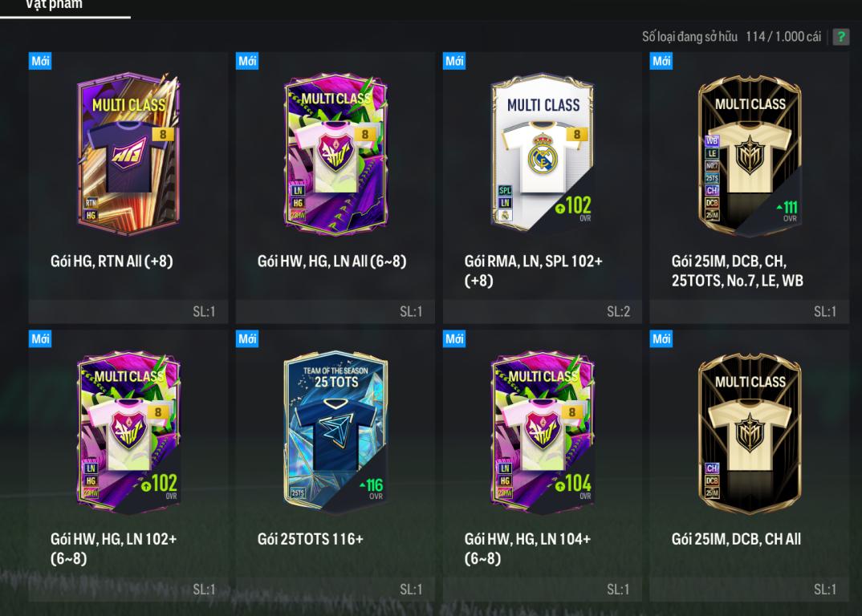Click the Mới badge on the Real Madrid pack
Image resolution: width=862 pixels, height=616 pixels.
454,61
